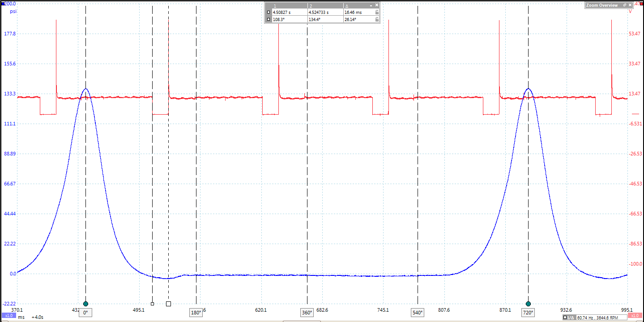Click the 540° phase partition label
This screenshot has height=322, width=644.
click(418, 313)
